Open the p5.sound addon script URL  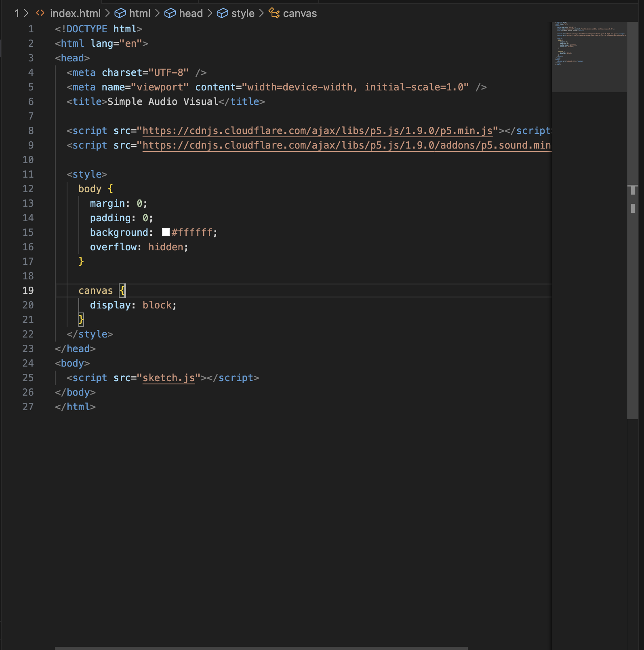coord(346,145)
